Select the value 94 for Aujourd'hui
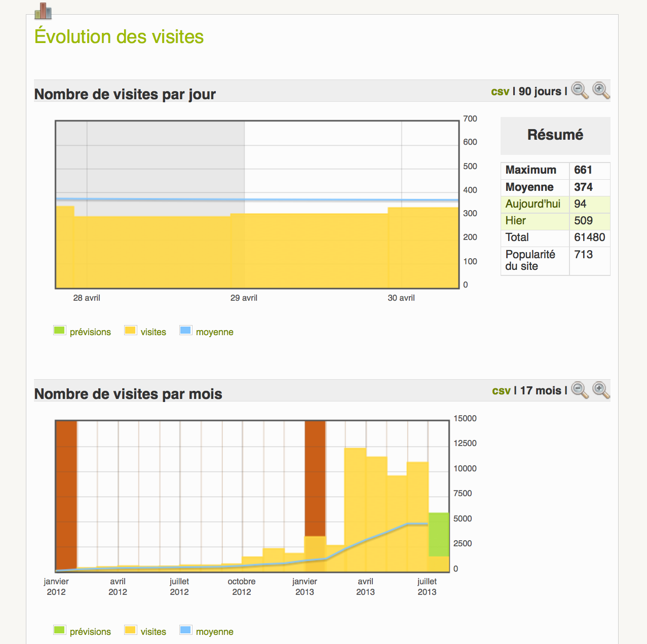Image resolution: width=647 pixels, height=644 pixels. 580,204
